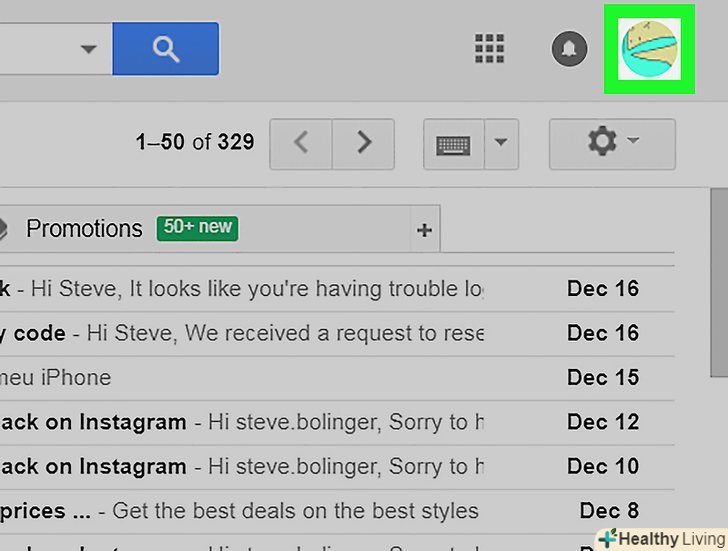This screenshot has width=728, height=551.
Task: Go to older emails with right arrow
Action: 363,143
